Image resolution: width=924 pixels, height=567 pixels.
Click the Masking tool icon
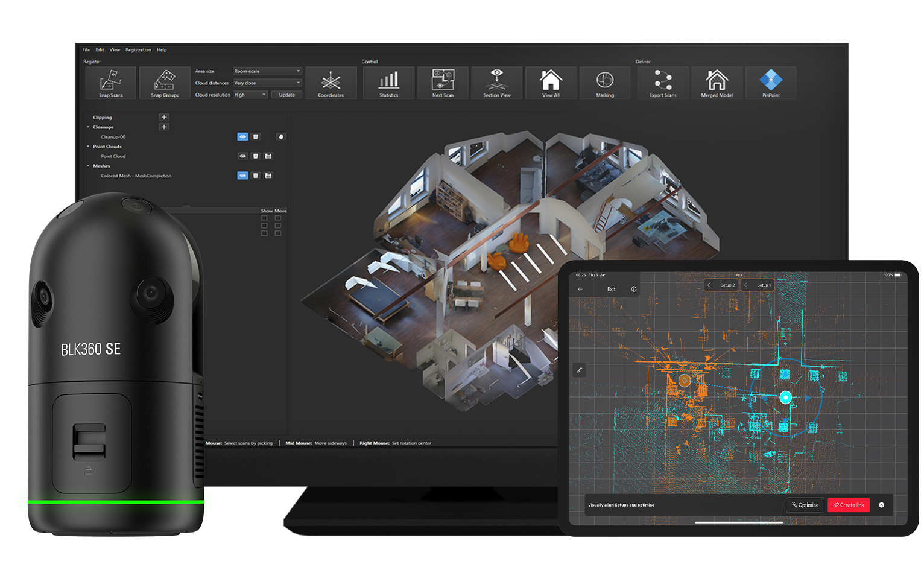tap(604, 82)
